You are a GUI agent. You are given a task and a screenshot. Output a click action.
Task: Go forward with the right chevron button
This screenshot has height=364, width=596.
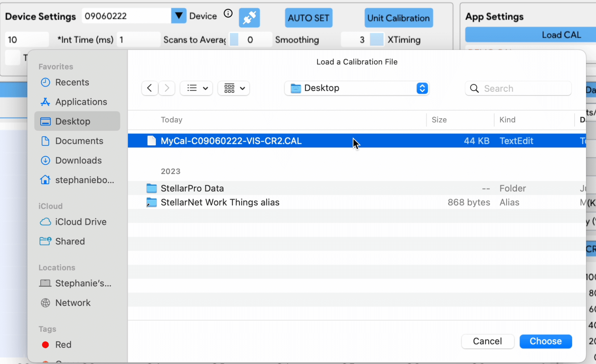pyautogui.click(x=167, y=88)
